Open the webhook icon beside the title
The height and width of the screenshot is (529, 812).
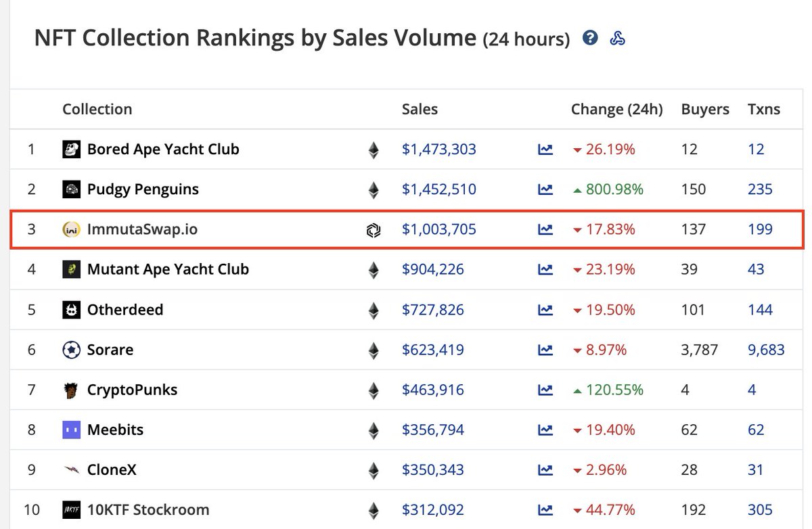point(617,38)
